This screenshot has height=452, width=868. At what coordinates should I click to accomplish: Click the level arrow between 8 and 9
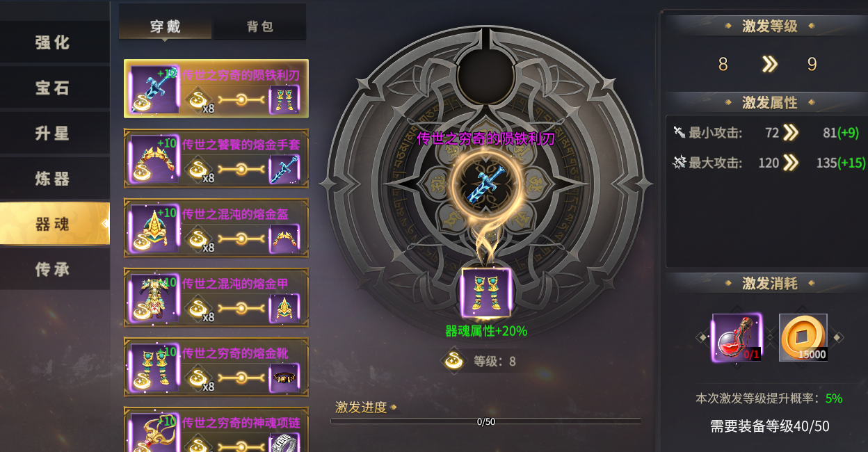[769, 65]
